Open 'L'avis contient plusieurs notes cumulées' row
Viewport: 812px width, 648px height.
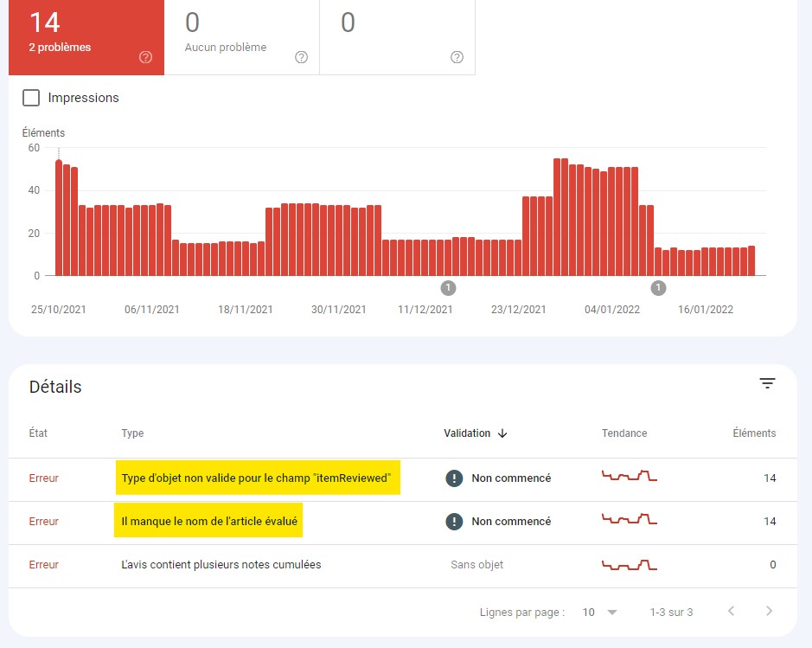[x=221, y=565]
